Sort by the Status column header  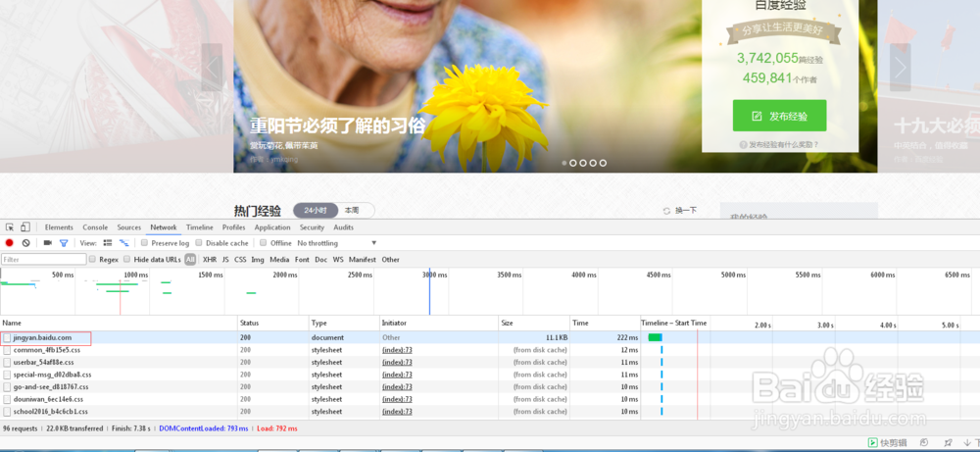(x=273, y=324)
